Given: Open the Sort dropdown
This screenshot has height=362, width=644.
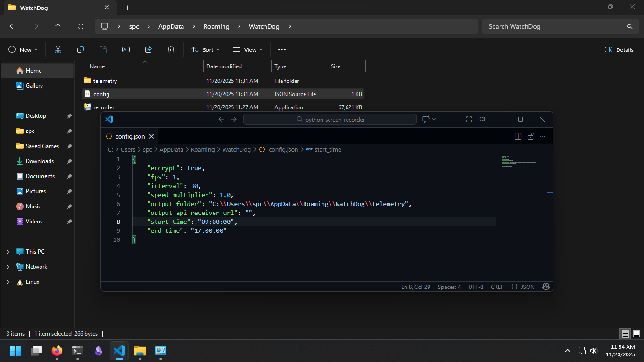Looking at the screenshot, I should (206, 49).
